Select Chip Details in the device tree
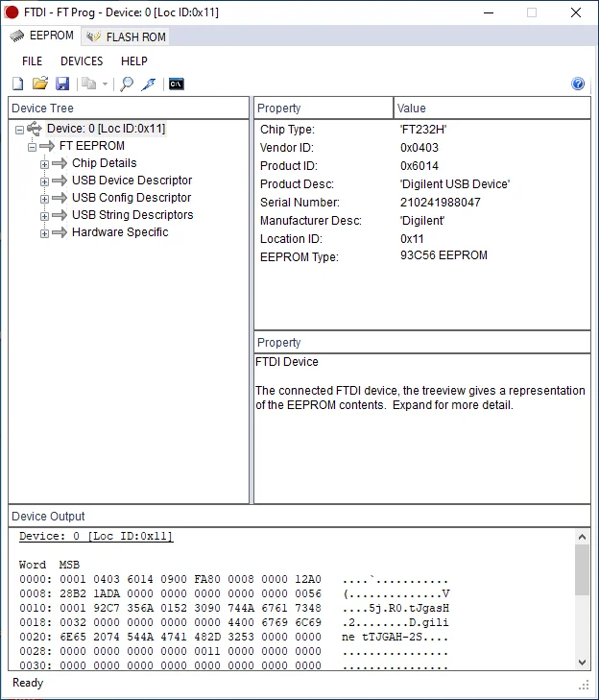This screenshot has height=700, width=599. point(105,163)
